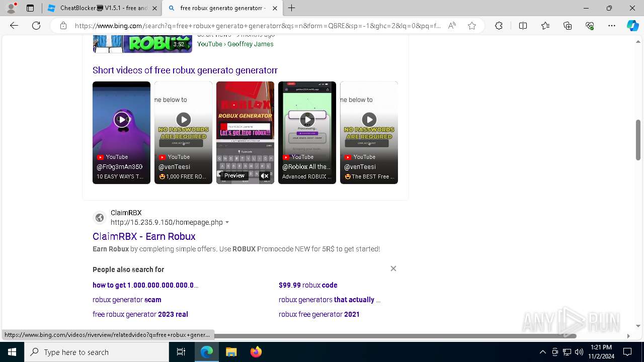
Task: Open the browser profile icon
Action: click(x=11, y=8)
